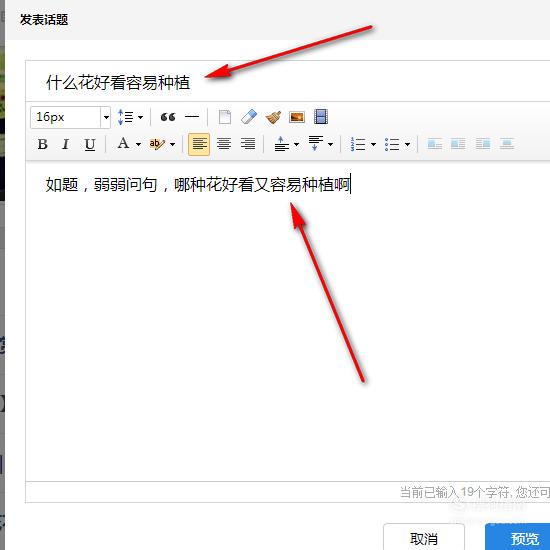This screenshot has width=550, height=550.
Task: Insert an image with picture icon
Action: [297, 117]
